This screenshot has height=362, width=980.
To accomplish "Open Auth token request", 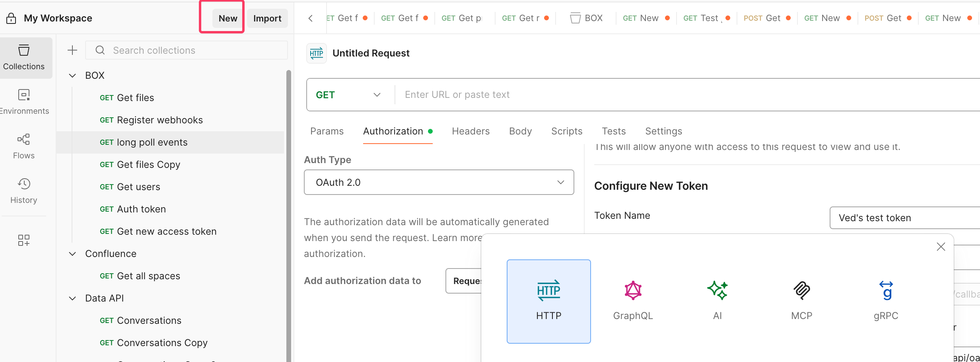I will [x=170, y=209].
